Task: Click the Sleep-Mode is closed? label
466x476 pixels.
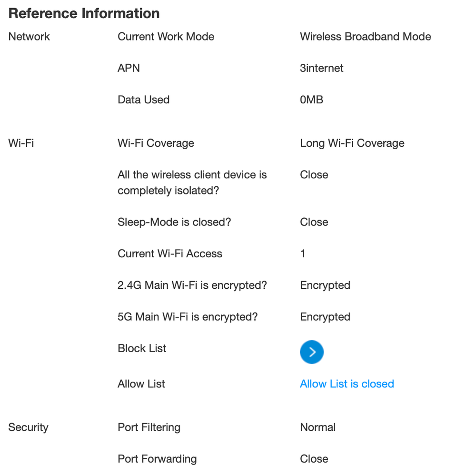Action: [x=174, y=222]
